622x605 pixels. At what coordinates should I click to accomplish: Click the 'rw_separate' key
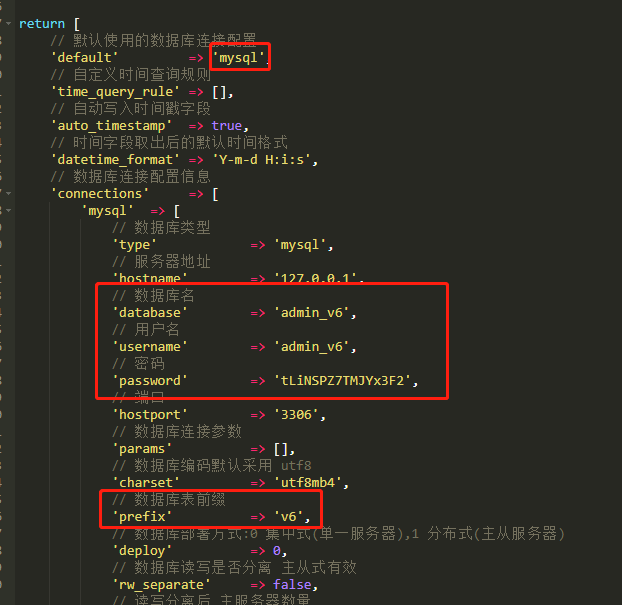[x=162, y=584]
